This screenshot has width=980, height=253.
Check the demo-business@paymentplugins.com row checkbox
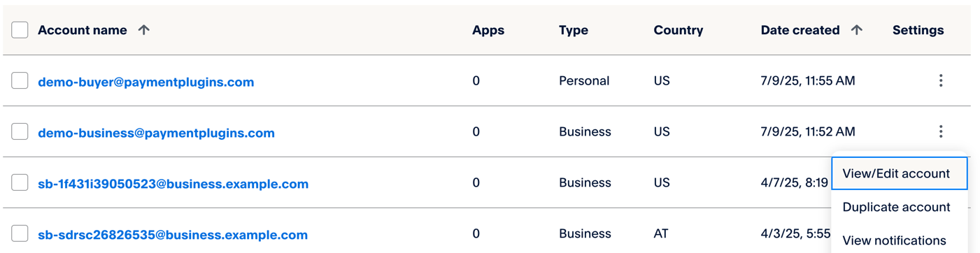[x=20, y=132]
